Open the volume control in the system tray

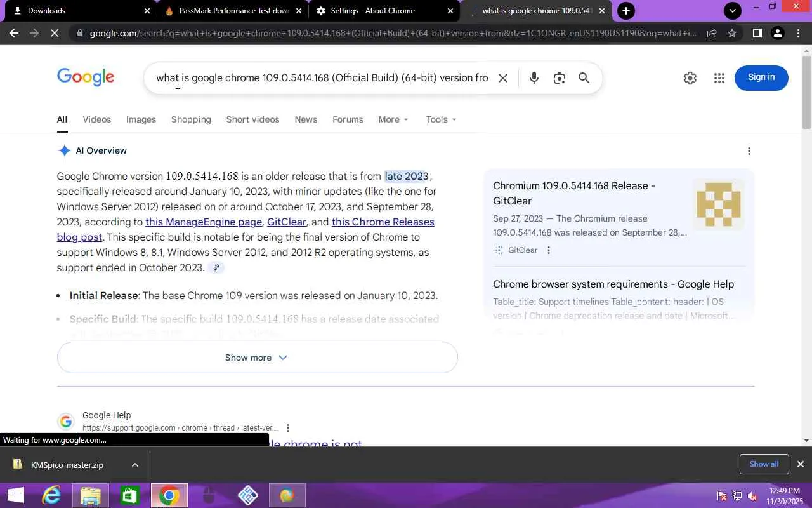[752, 496]
